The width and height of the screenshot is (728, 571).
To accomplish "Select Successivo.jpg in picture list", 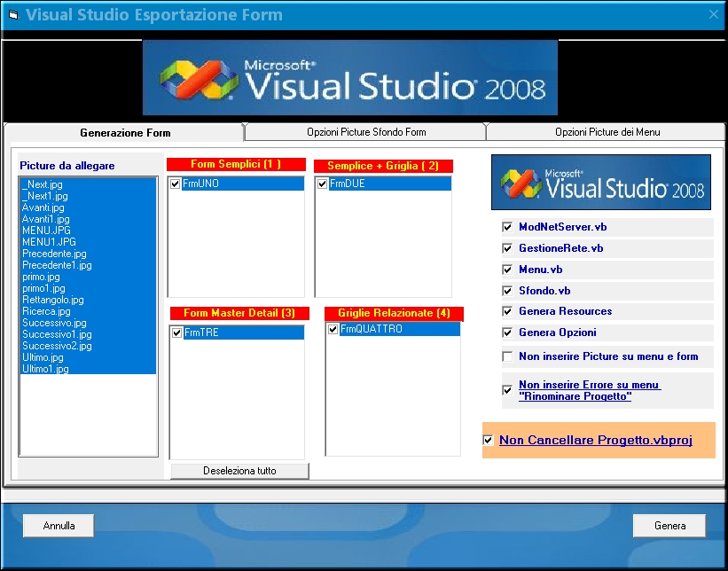I will pyautogui.click(x=88, y=323).
